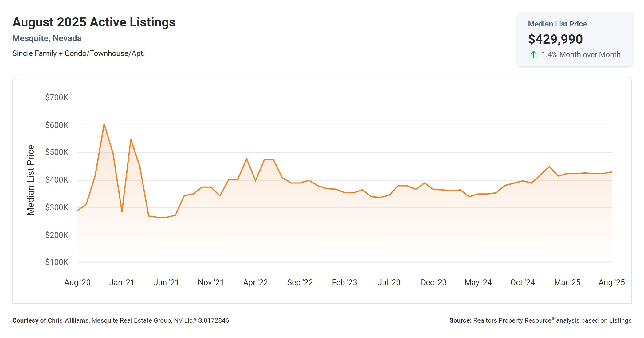The width and height of the screenshot is (644, 338).
Task: Click the Mesquite, Nevada subtitle
Action: pos(47,38)
